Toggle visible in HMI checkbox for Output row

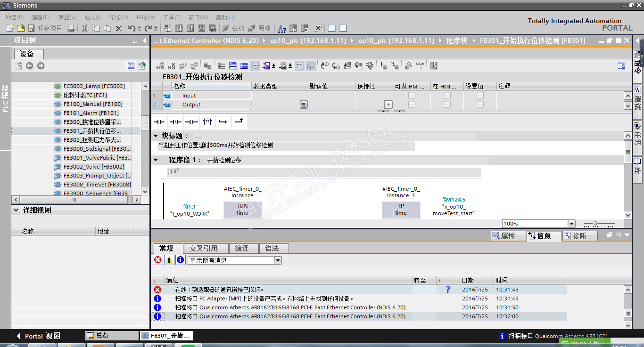click(x=447, y=105)
